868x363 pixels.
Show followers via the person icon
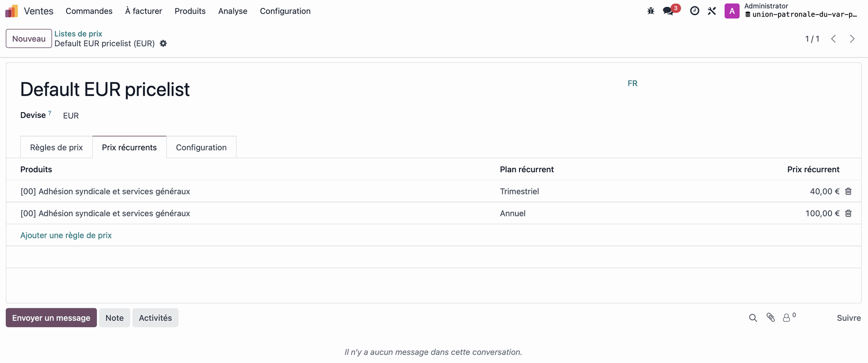click(x=787, y=318)
